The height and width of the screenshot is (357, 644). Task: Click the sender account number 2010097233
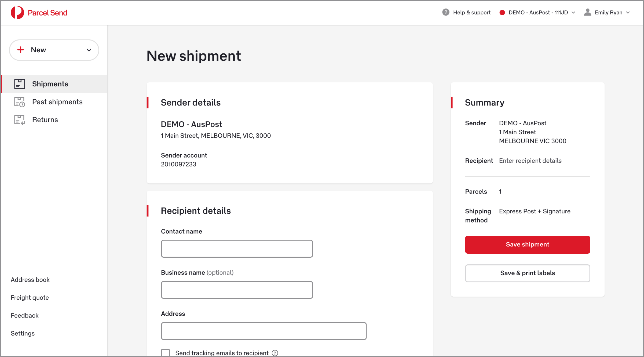[x=178, y=164]
